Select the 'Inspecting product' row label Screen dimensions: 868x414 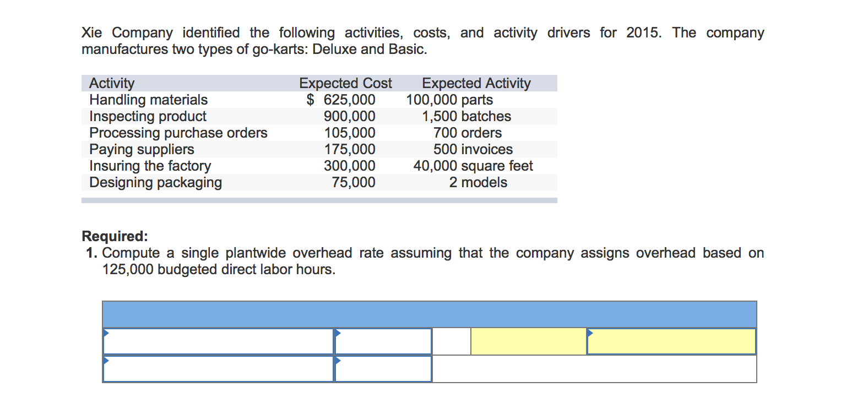(148, 116)
